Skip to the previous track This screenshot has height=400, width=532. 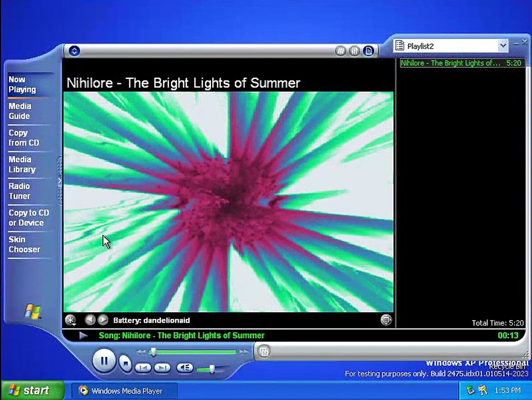pos(143,368)
